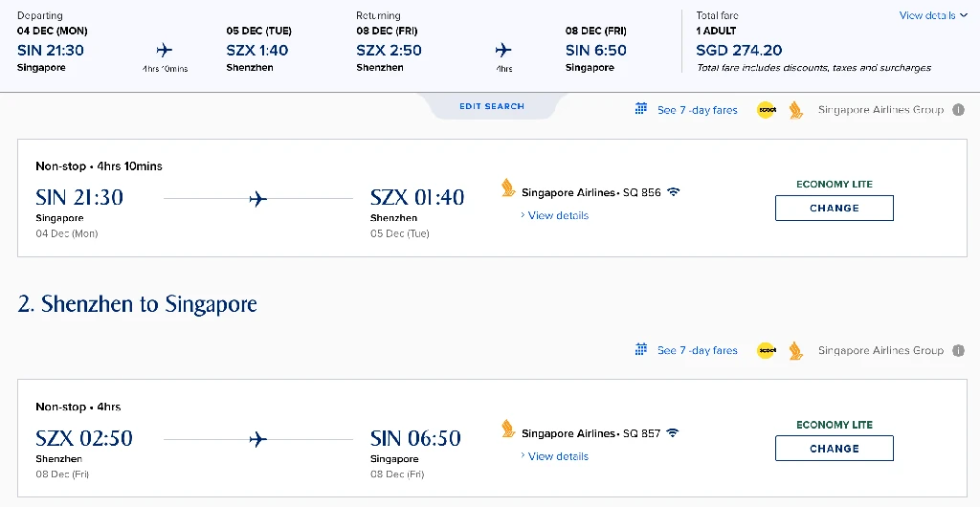The height and width of the screenshot is (507, 980).
Task: Click the Scoot logo under Shenzhen to Singapore heading
Action: [x=767, y=351]
